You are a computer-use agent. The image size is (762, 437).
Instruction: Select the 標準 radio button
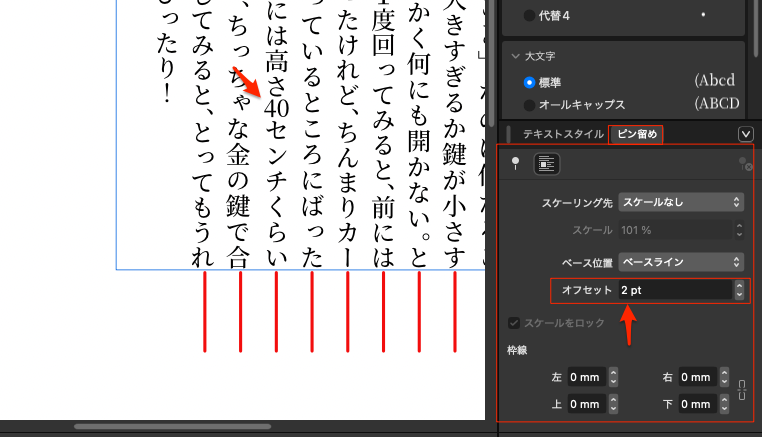point(530,82)
